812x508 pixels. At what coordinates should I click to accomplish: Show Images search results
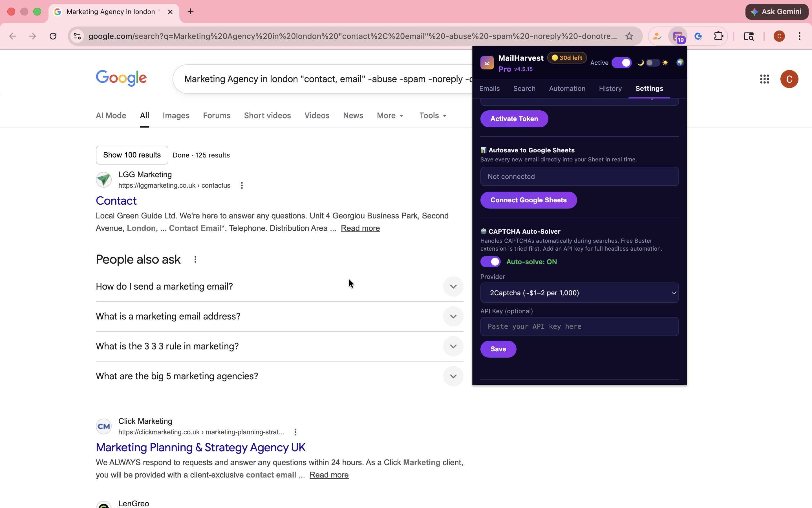click(176, 116)
